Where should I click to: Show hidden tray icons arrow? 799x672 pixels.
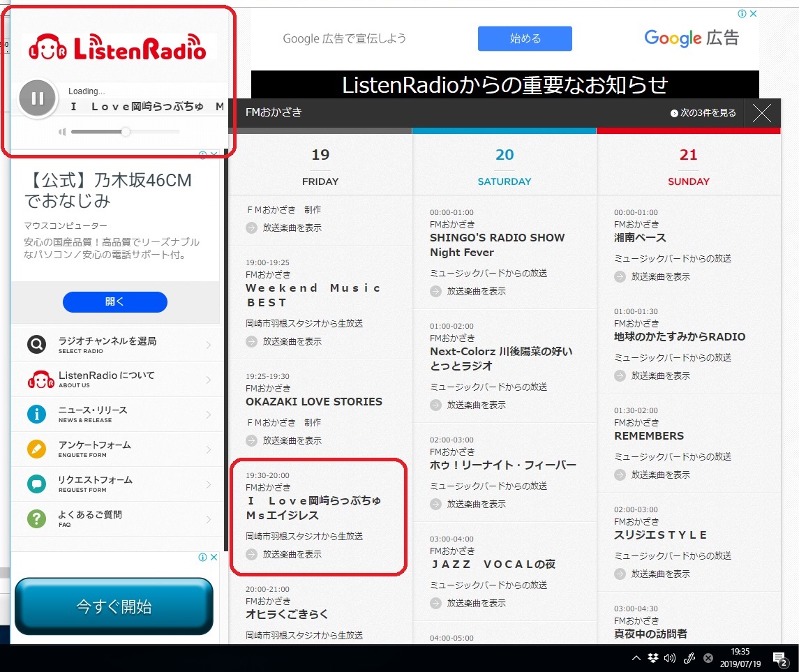coord(636,658)
